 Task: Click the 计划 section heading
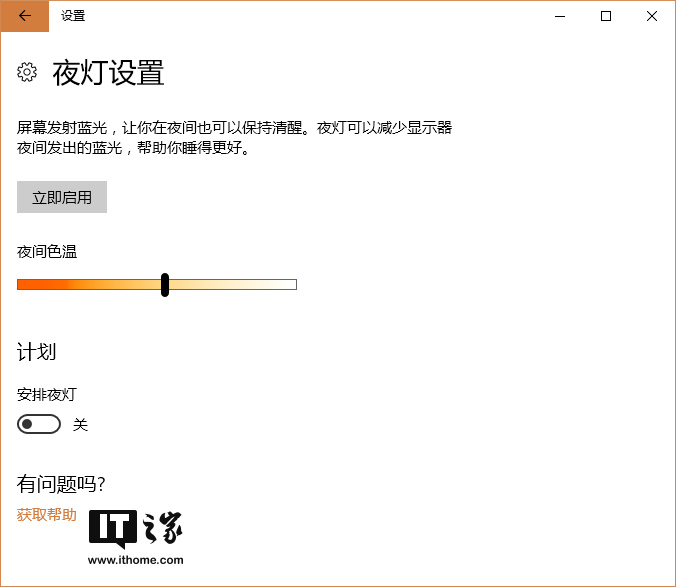(x=37, y=352)
